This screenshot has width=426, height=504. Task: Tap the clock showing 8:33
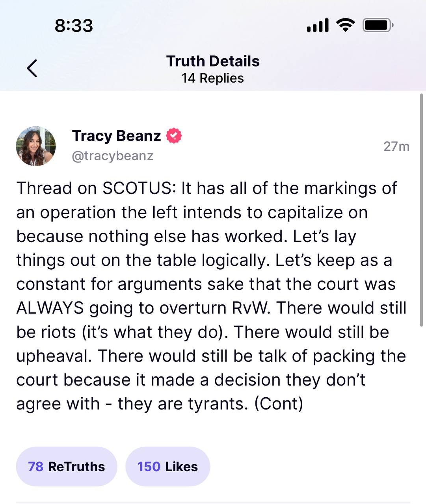(73, 25)
